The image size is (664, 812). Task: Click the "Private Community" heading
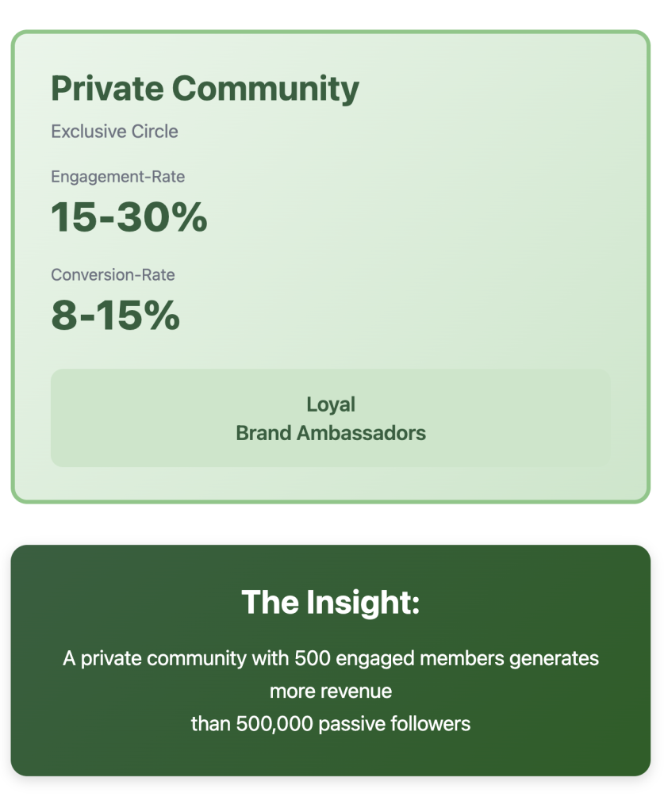click(205, 89)
